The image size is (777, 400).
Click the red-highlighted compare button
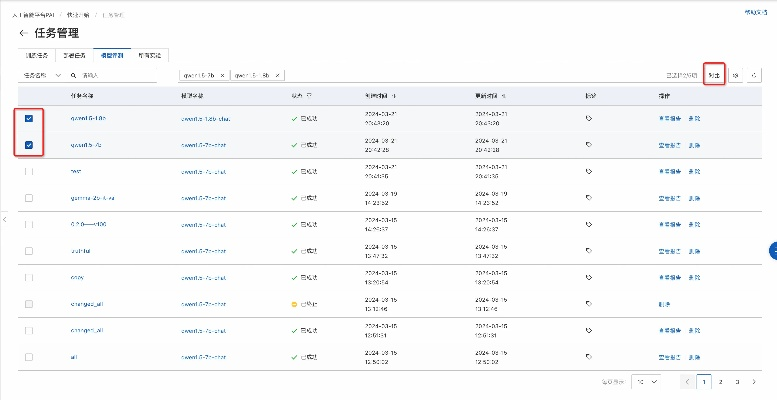[713, 75]
